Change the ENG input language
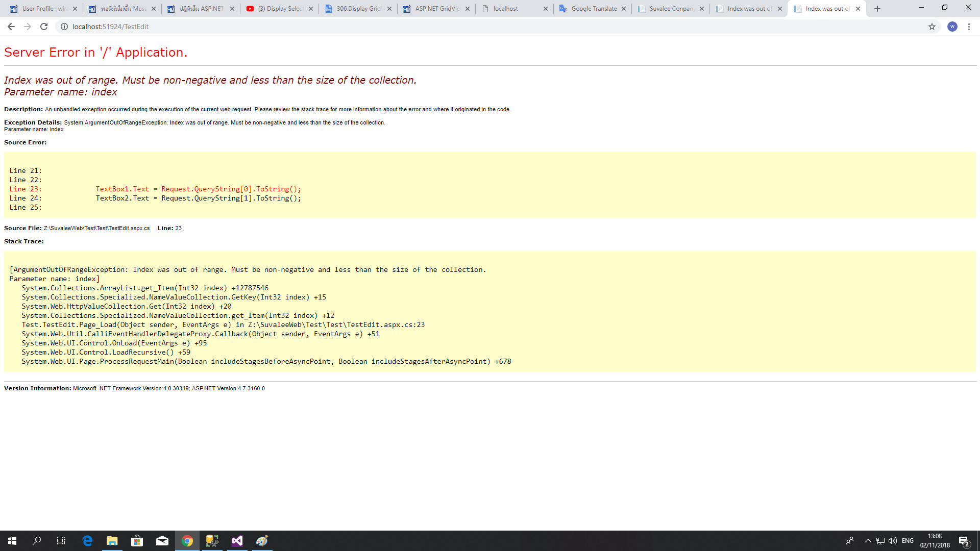Screen dimensions: 980x551 click(x=908, y=541)
